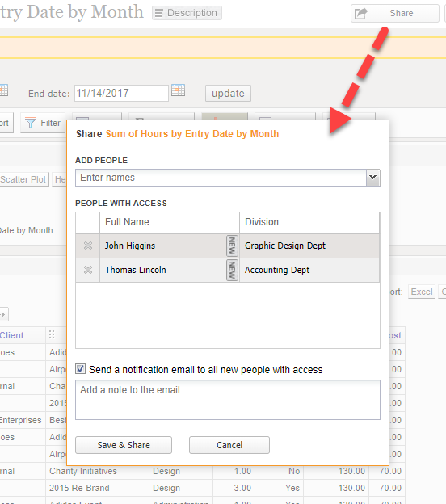Cancel the share dialog

(x=229, y=445)
